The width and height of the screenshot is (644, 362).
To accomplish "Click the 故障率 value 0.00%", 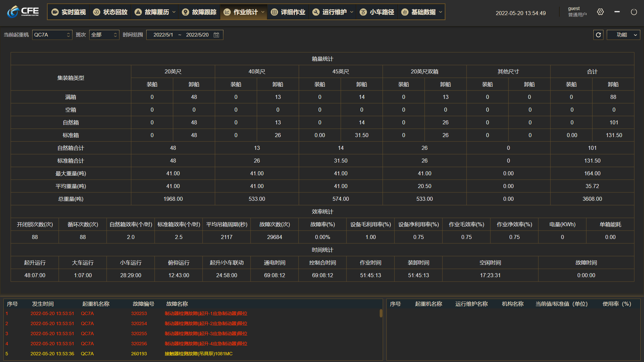I will tap(322, 237).
